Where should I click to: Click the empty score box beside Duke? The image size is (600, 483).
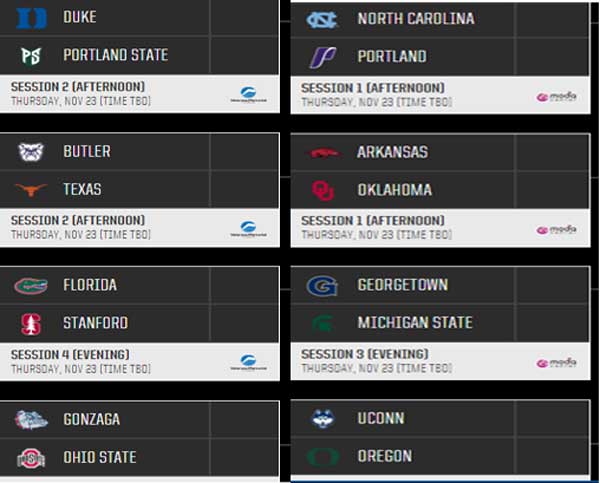[x=244, y=18]
